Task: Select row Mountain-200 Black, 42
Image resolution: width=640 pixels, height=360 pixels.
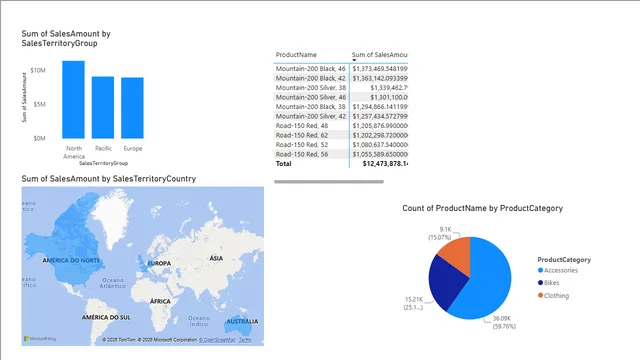Action: coord(341,78)
